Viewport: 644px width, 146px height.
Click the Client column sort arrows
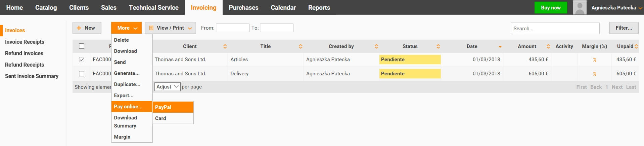(x=225, y=46)
